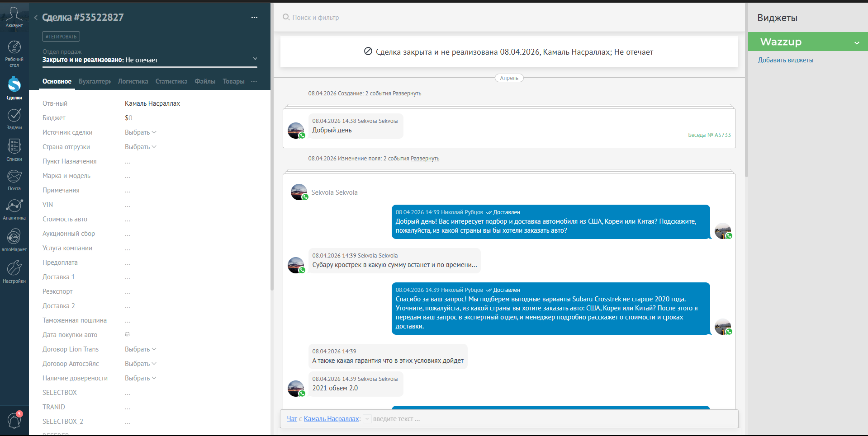This screenshot has width=868, height=436.
Task: Click the Таможенная пошлина empty field
Action: (128, 320)
